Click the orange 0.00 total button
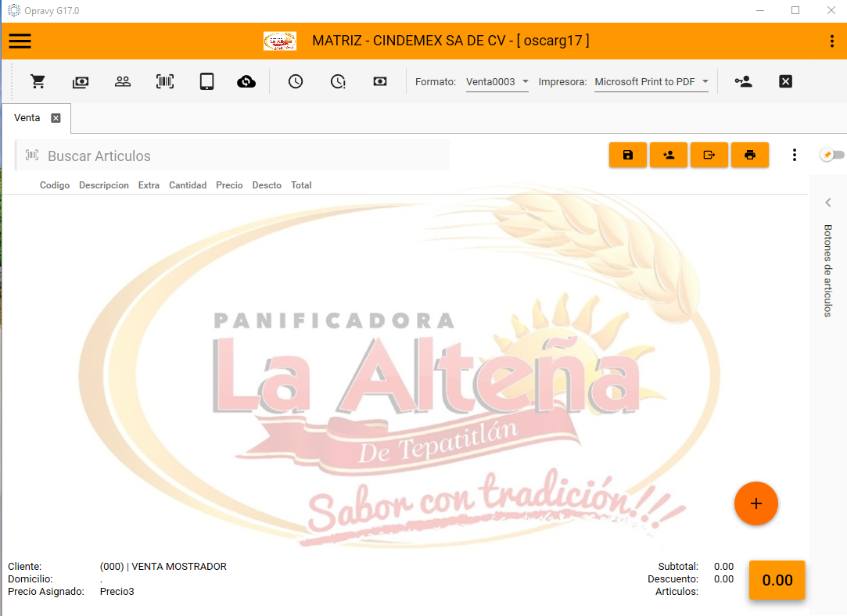This screenshot has width=847, height=616. pyautogui.click(x=777, y=580)
